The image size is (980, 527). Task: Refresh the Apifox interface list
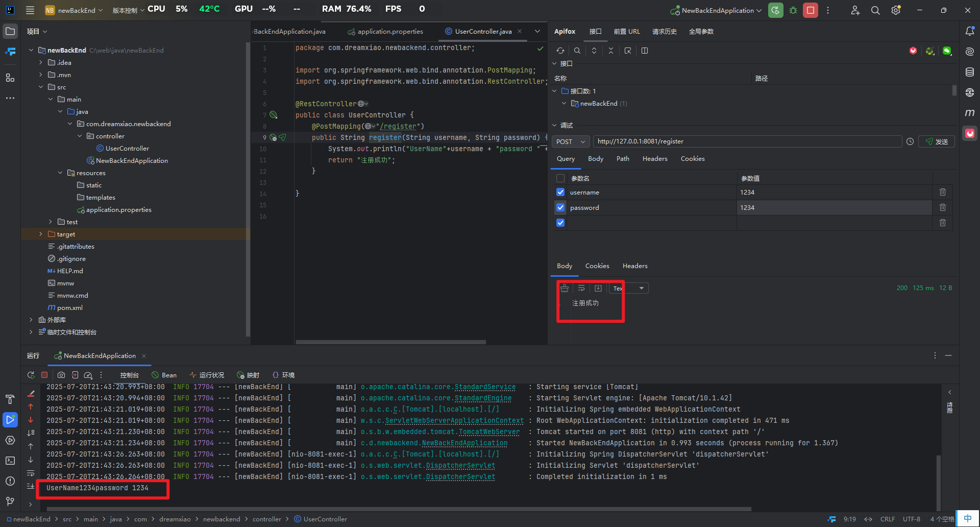560,51
